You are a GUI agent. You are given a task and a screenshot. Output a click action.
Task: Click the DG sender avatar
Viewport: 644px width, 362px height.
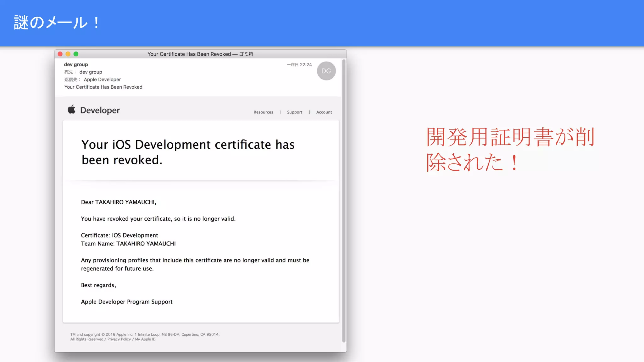tap(326, 71)
